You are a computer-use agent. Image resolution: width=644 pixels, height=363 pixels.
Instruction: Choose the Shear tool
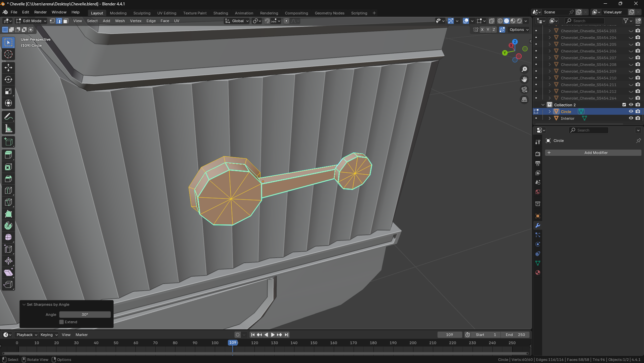pyautogui.click(x=8, y=273)
